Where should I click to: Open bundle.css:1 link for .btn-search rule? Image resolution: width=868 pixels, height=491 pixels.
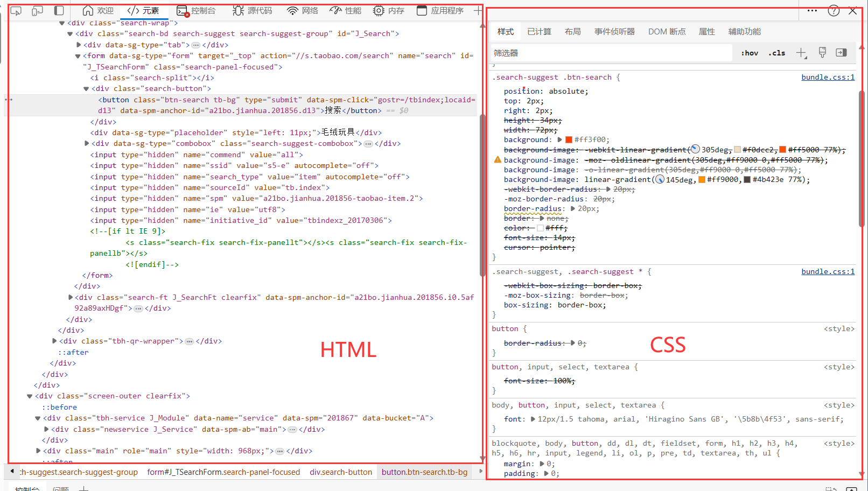click(828, 77)
